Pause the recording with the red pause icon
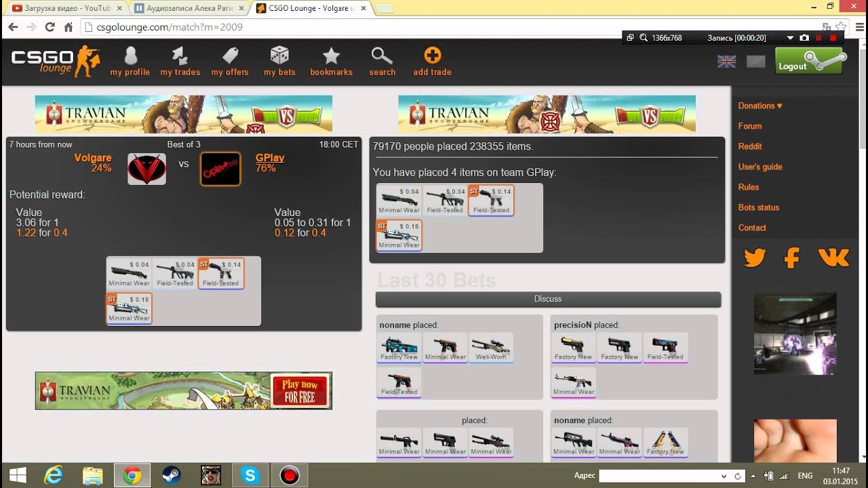The width and height of the screenshot is (868, 488). [x=819, y=38]
